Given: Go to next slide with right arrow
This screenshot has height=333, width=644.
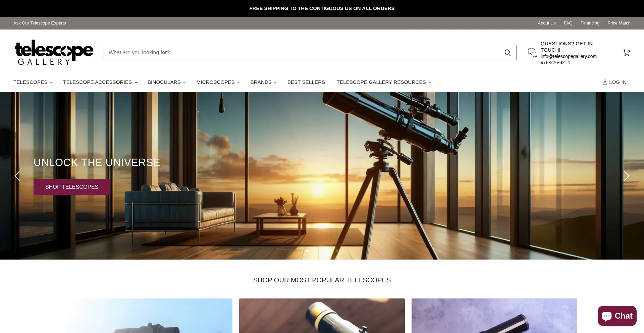Looking at the screenshot, I should click(626, 176).
